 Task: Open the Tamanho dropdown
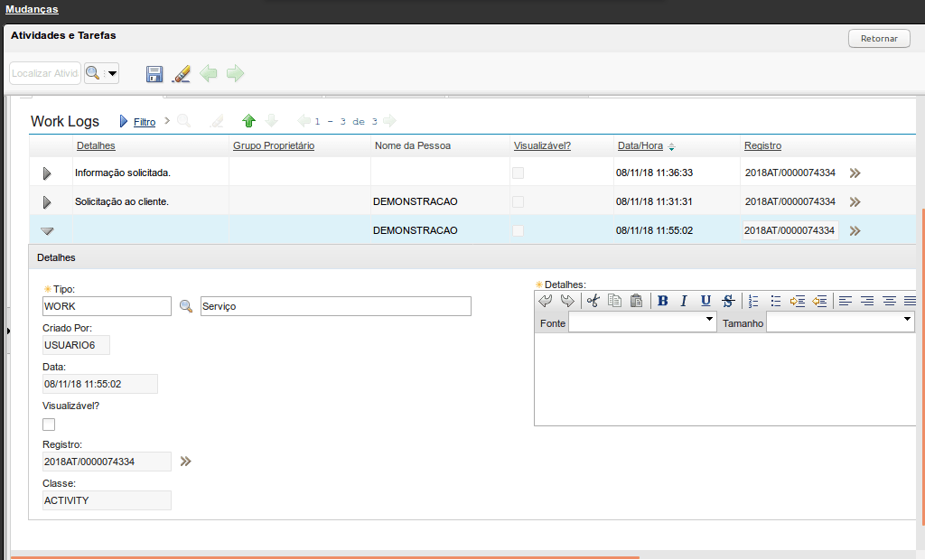841,322
